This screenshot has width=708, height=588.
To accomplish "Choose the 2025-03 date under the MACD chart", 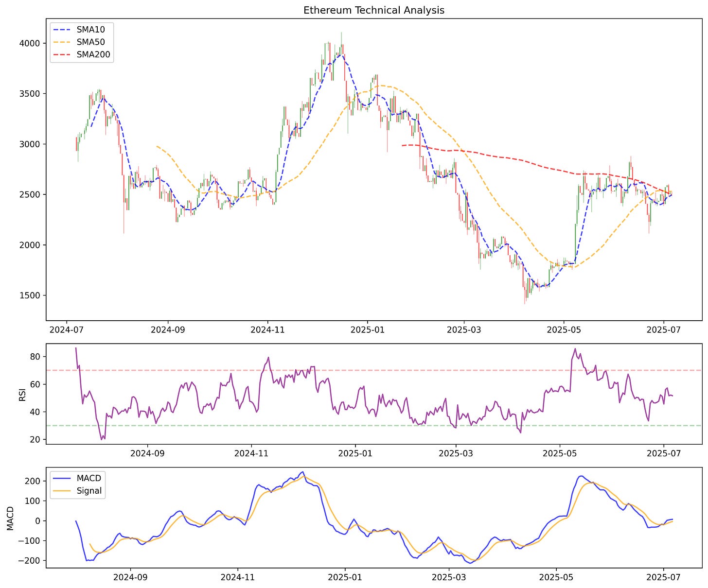I will pos(448,577).
